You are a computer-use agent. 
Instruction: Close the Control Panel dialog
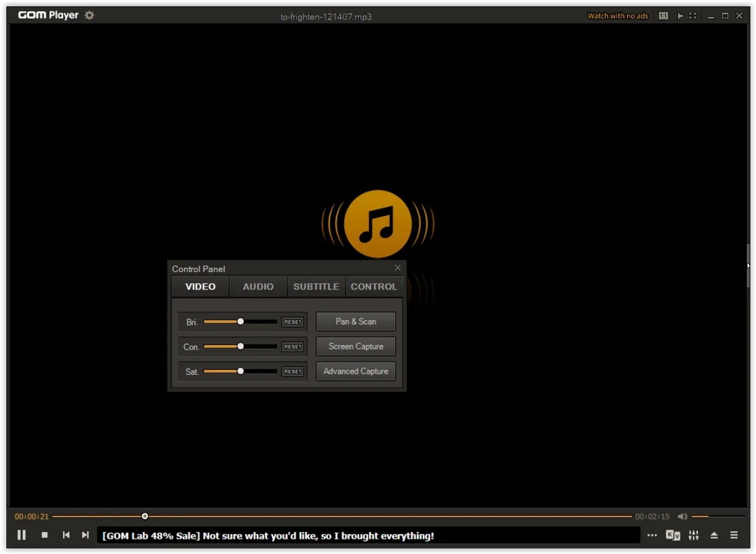click(x=397, y=268)
